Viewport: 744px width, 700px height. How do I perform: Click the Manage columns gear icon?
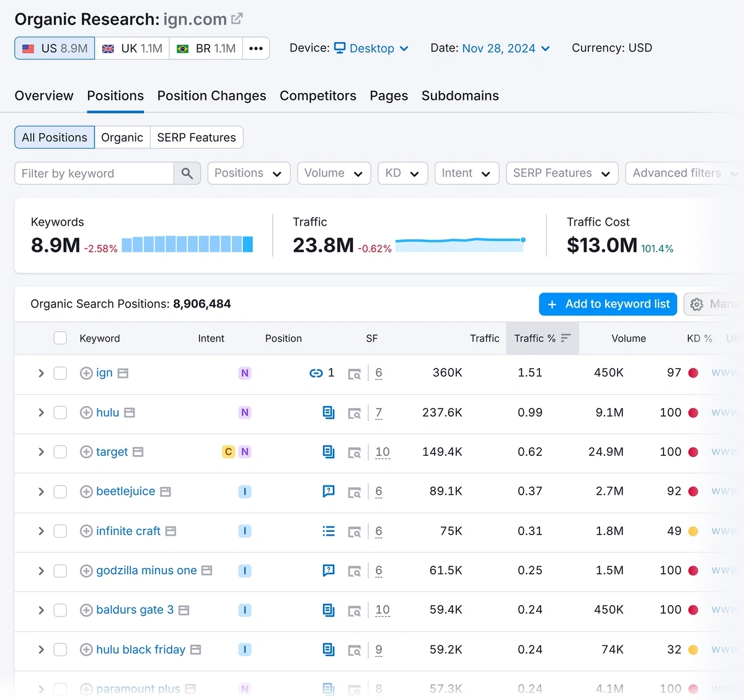(x=697, y=304)
